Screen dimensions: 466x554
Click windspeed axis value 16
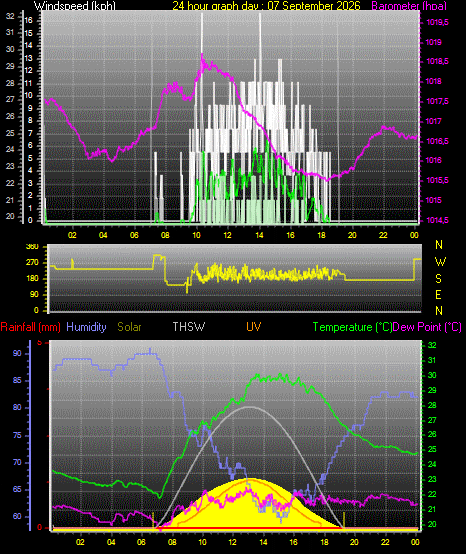28,20
